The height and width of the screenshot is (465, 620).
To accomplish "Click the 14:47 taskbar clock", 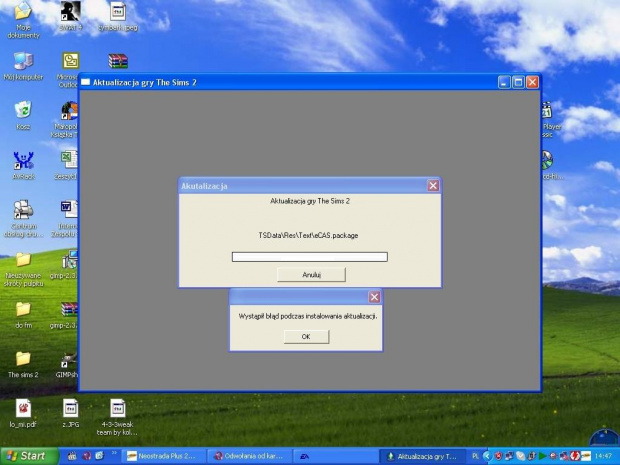I will tap(603, 456).
